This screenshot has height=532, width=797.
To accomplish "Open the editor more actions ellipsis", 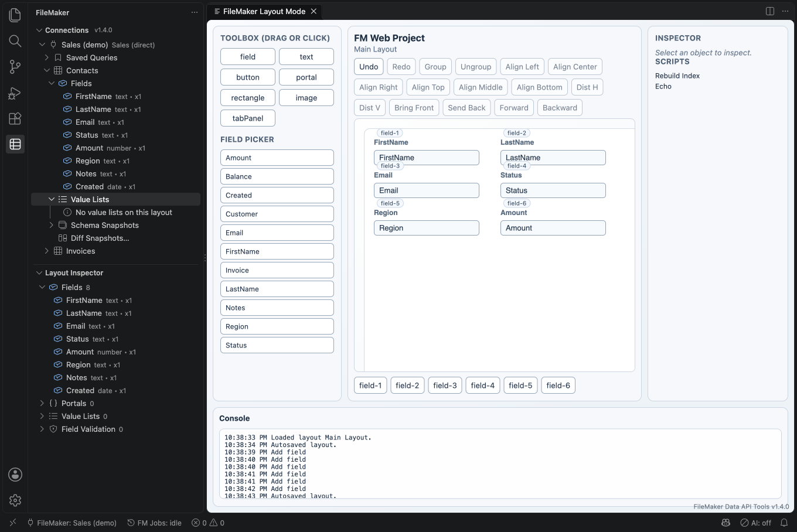I will point(785,11).
